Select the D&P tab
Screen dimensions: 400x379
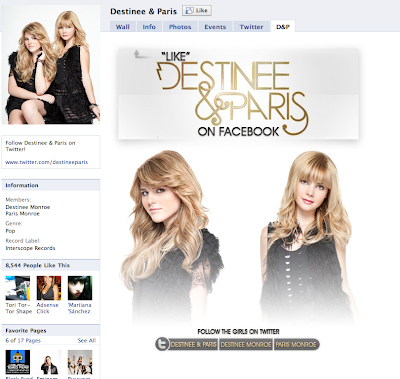(283, 27)
